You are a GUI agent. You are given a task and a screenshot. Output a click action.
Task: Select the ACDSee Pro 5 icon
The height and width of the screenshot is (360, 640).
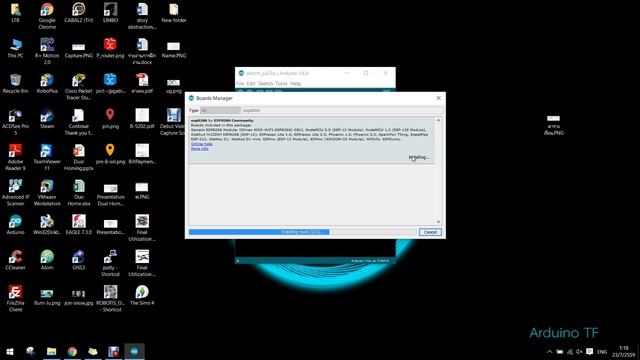coord(15,122)
